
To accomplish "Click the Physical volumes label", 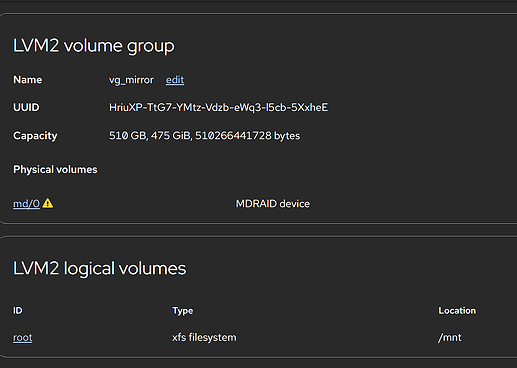I will pos(55,169).
